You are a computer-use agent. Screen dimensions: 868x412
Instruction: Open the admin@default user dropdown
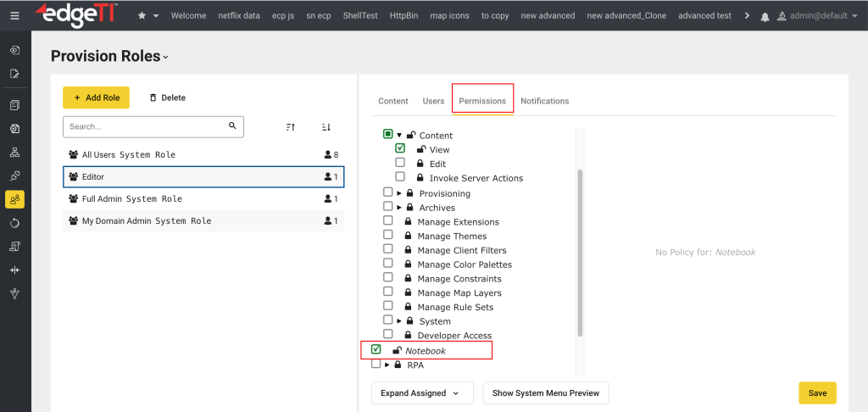[x=817, y=16]
